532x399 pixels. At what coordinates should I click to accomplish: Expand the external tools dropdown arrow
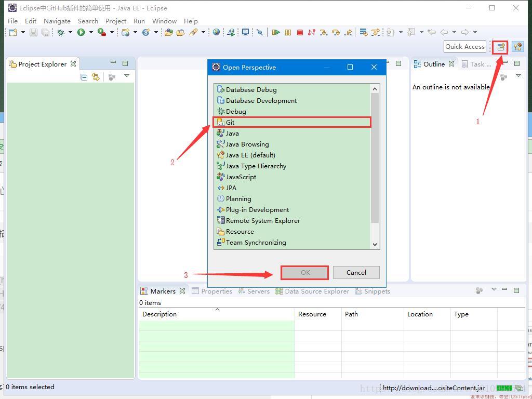[x=112, y=32]
